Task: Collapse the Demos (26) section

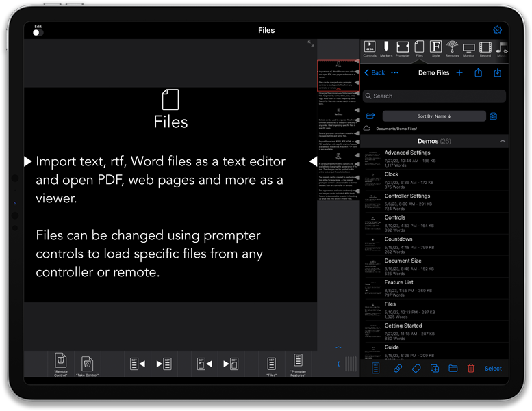Action: tap(502, 141)
